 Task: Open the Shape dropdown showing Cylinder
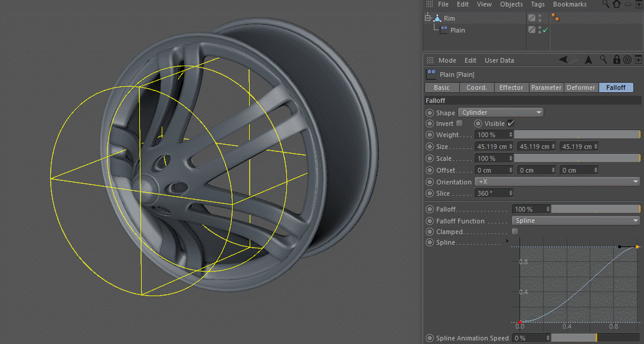tap(501, 112)
